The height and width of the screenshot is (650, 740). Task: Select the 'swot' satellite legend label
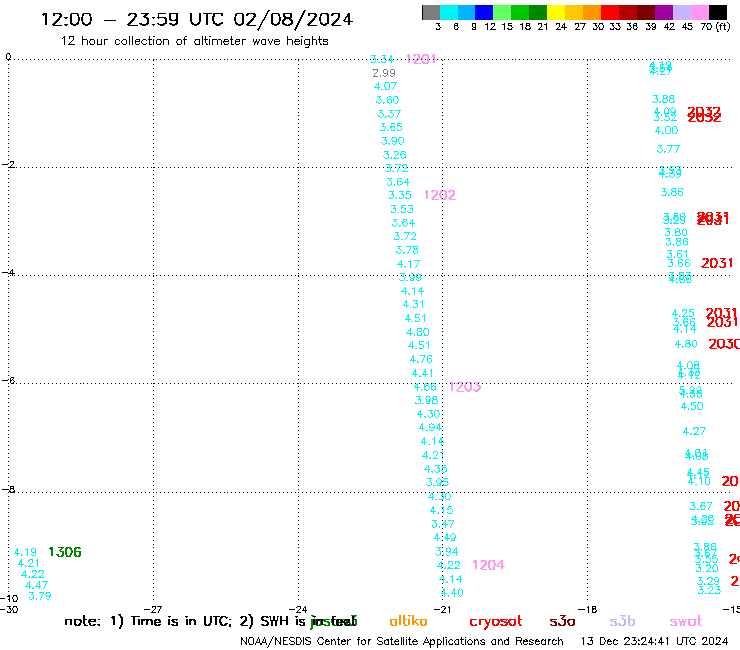pyautogui.click(x=686, y=621)
